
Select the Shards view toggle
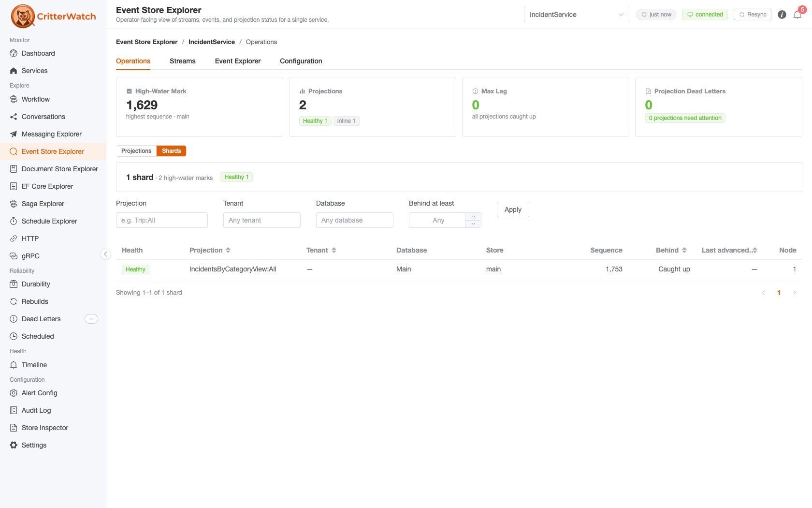pos(172,151)
